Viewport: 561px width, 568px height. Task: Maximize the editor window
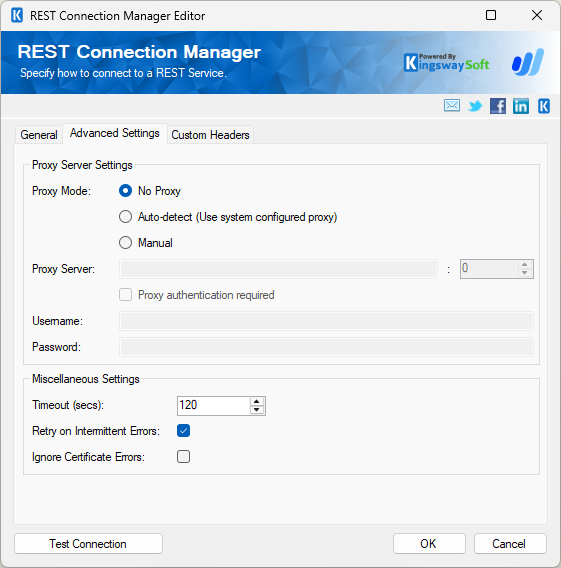pyautogui.click(x=491, y=15)
